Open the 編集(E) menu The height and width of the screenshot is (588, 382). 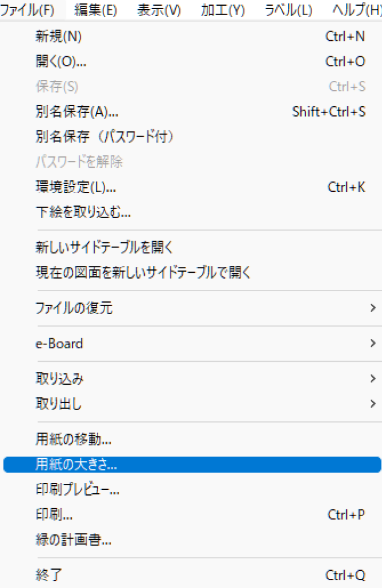click(95, 10)
